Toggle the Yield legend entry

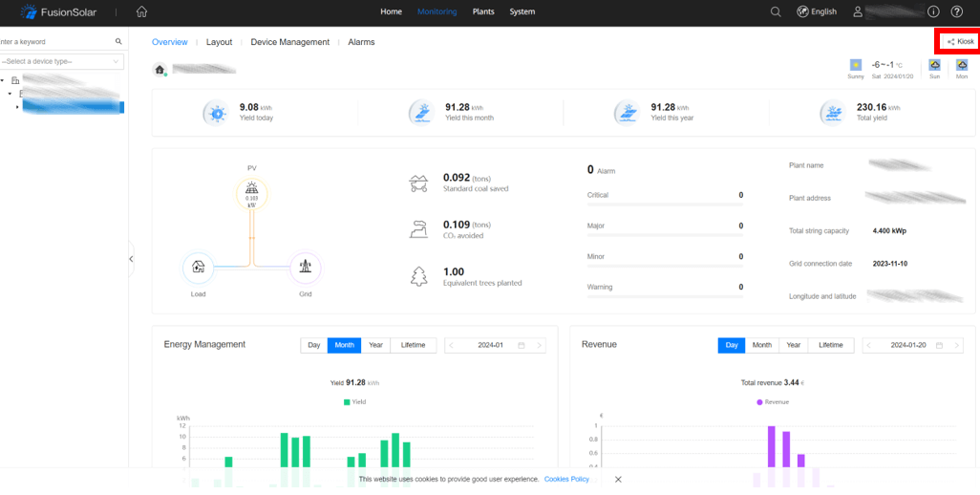[354, 402]
